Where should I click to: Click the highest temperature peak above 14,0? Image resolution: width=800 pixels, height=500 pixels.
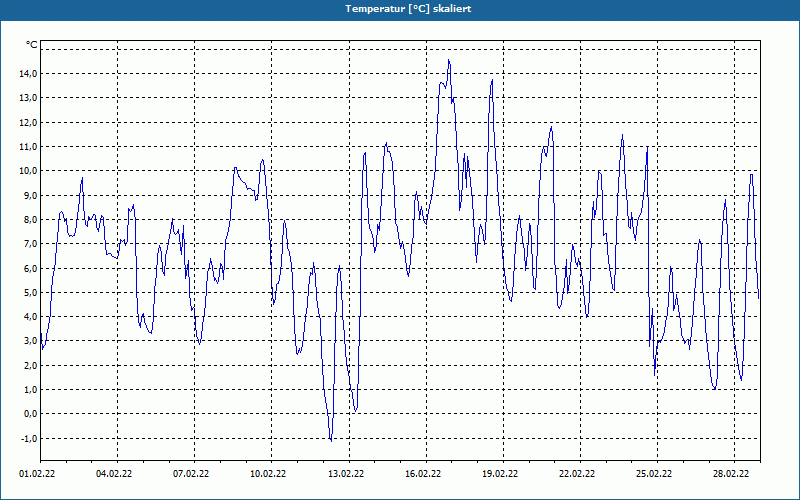click(x=449, y=61)
